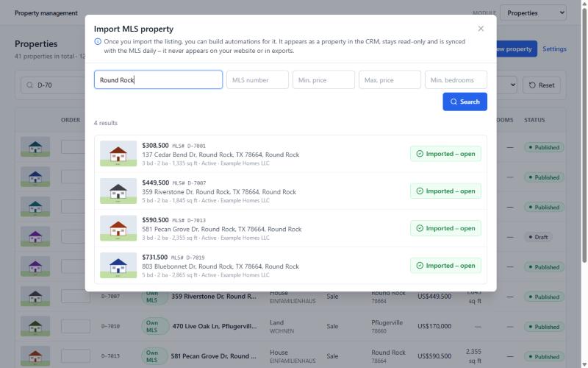Select the 581 Pecan Grove Dr address text

[x=222, y=229]
